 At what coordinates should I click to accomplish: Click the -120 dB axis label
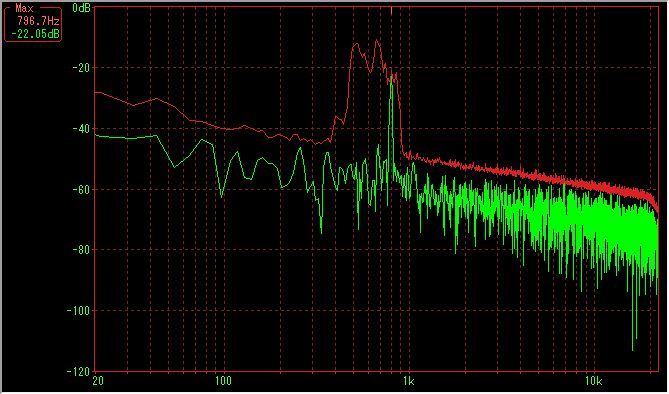tap(79, 371)
